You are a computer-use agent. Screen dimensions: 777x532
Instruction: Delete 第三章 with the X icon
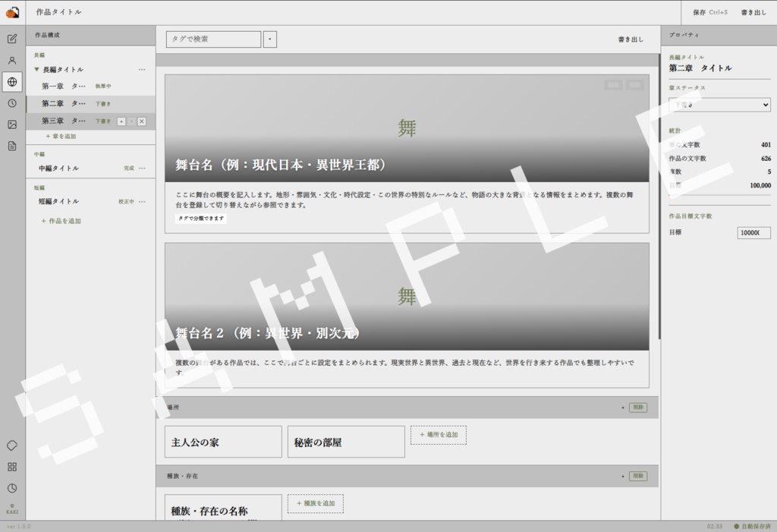(x=142, y=121)
